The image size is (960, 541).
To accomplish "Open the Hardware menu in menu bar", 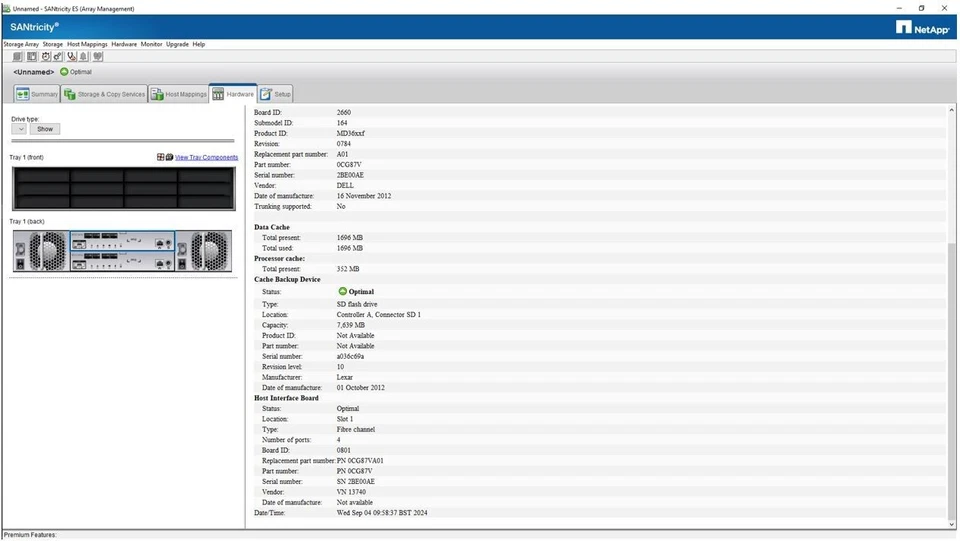I will tap(124, 44).
